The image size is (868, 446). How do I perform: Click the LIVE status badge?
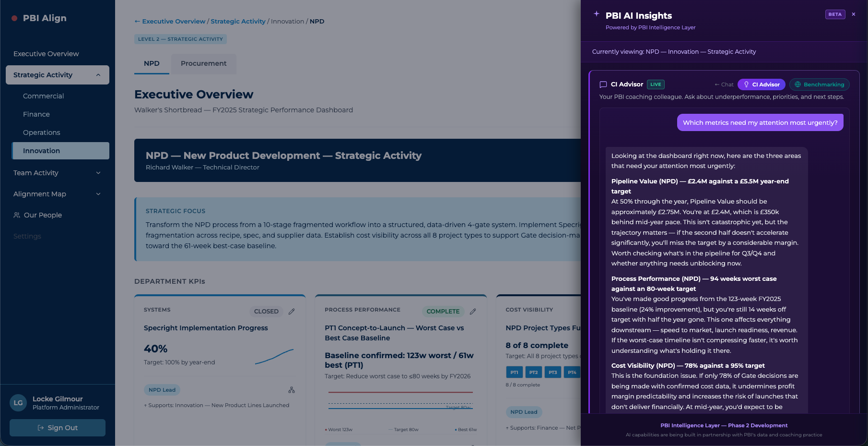(x=656, y=84)
